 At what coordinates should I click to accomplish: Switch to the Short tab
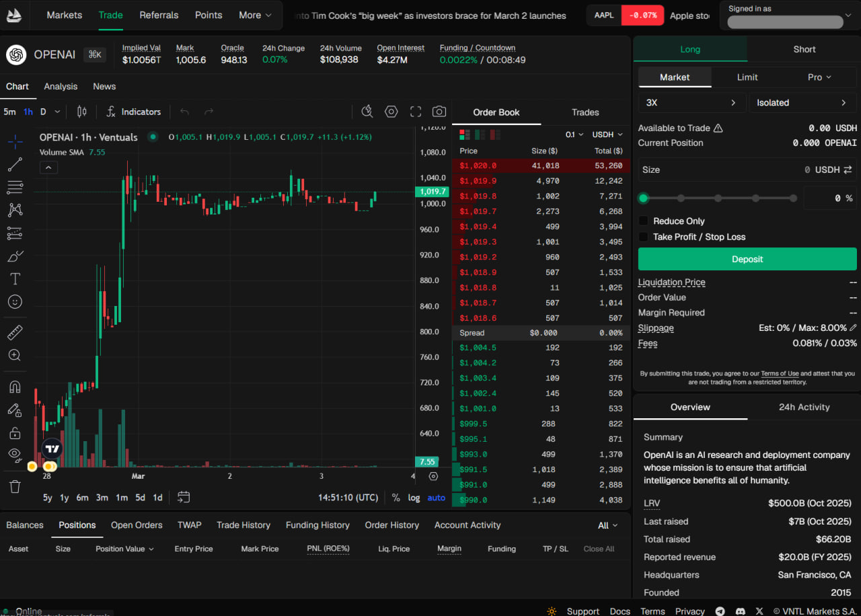804,49
